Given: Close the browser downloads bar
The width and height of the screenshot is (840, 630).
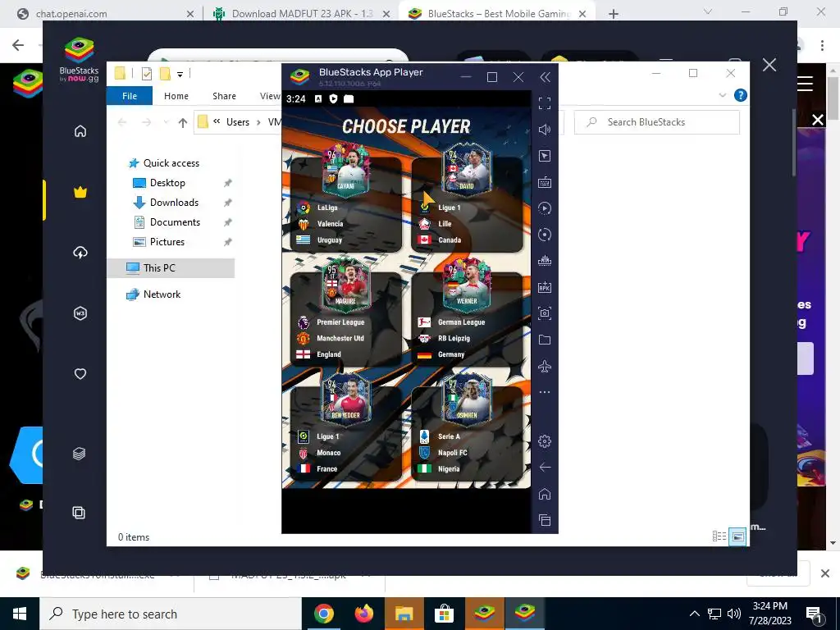Looking at the screenshot, I should (x=825, y=573).
